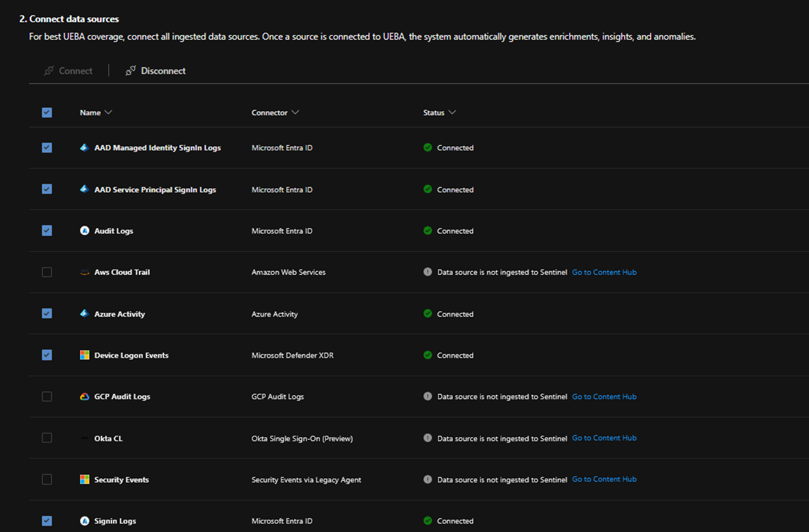The height and width of the screenshot is (532, 809).
Task: Select the Signin Logs row name
Action: click(115, 521)
